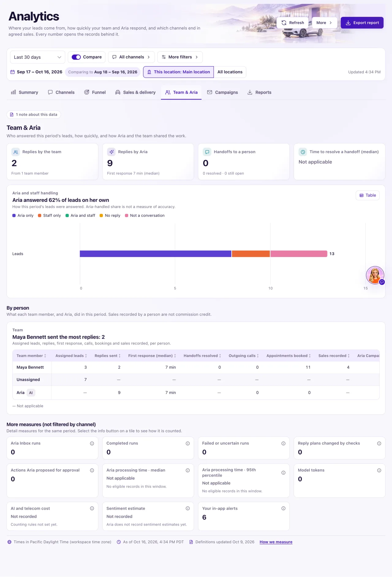Select All locations
Screen dimensions: 392x577
[x=230, y=72]
